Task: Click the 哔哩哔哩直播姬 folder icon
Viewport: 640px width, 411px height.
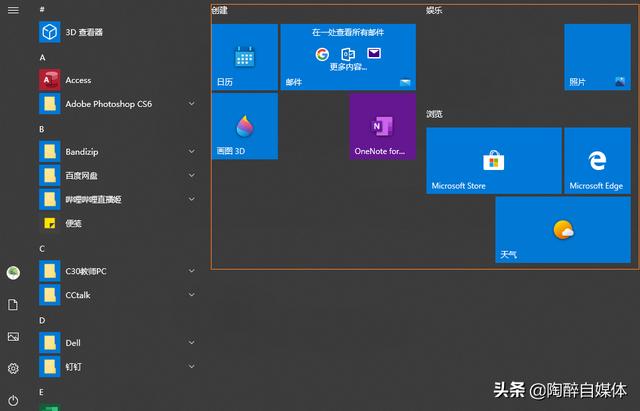Action: tap(49, 199)
